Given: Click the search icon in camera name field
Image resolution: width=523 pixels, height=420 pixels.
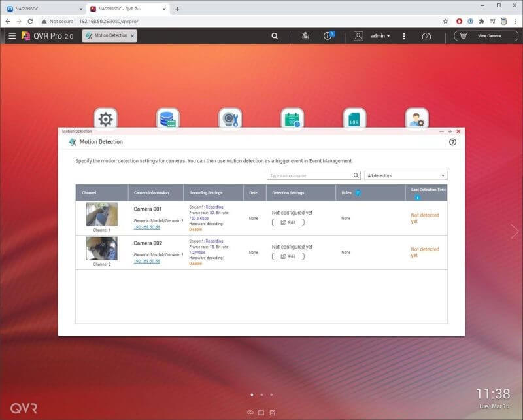Looking at the screenshot, I should (356, 175).
